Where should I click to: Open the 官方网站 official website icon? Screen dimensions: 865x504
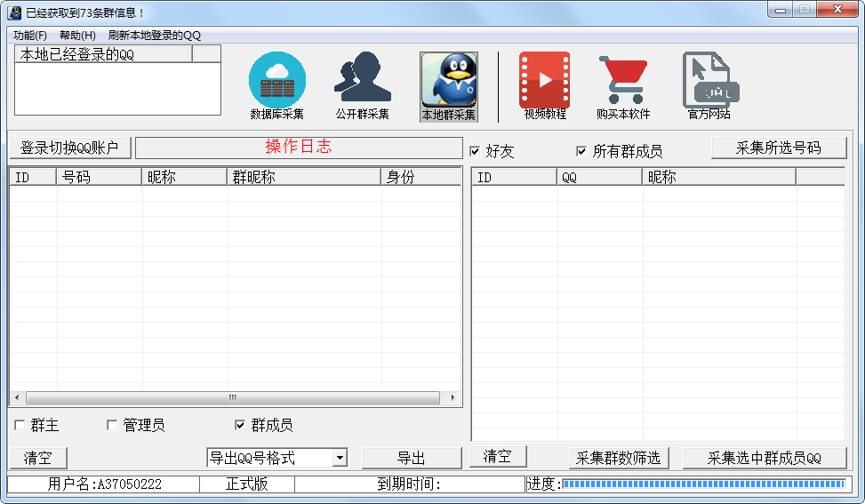[709, 80]
